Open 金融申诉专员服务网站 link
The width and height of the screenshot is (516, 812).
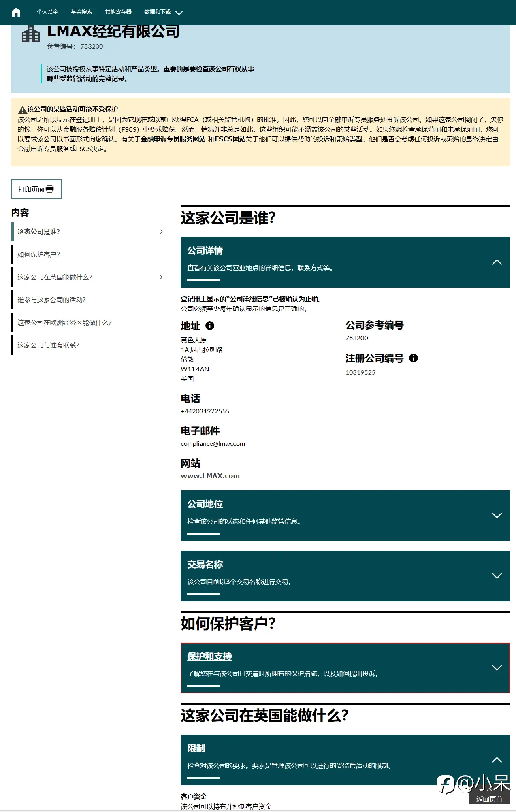[173, 139]
